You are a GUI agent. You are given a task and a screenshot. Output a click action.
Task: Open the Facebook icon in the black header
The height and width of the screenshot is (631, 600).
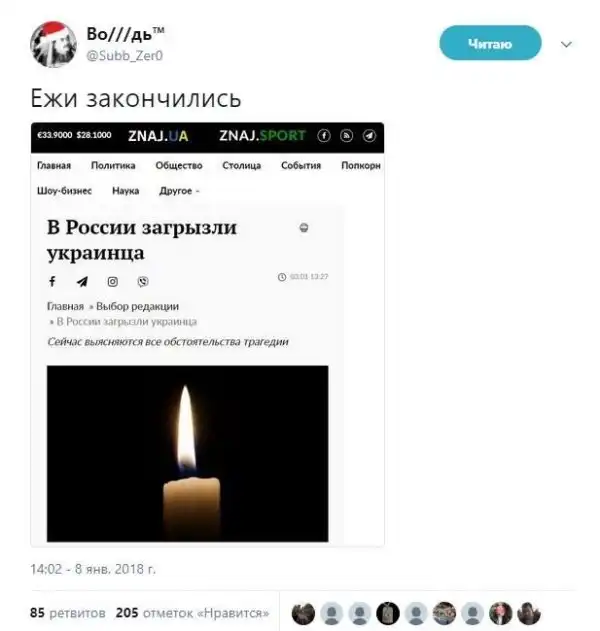coord(324,136)
